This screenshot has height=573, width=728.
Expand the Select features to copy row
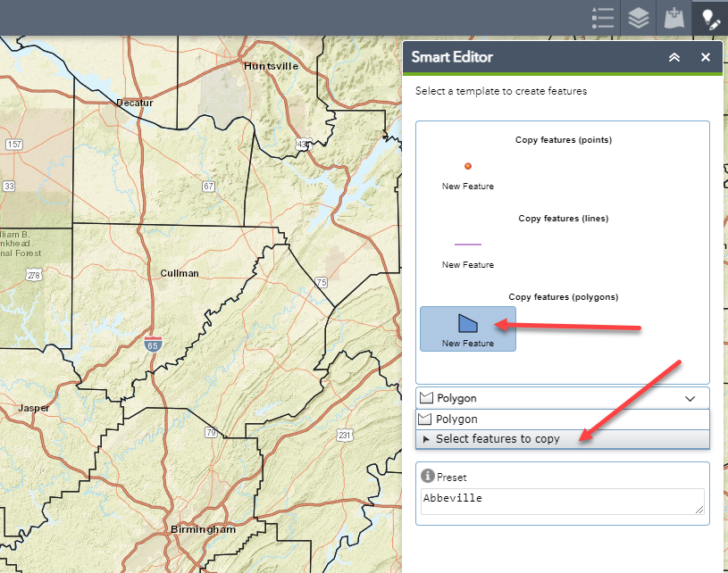click(500, 438)
